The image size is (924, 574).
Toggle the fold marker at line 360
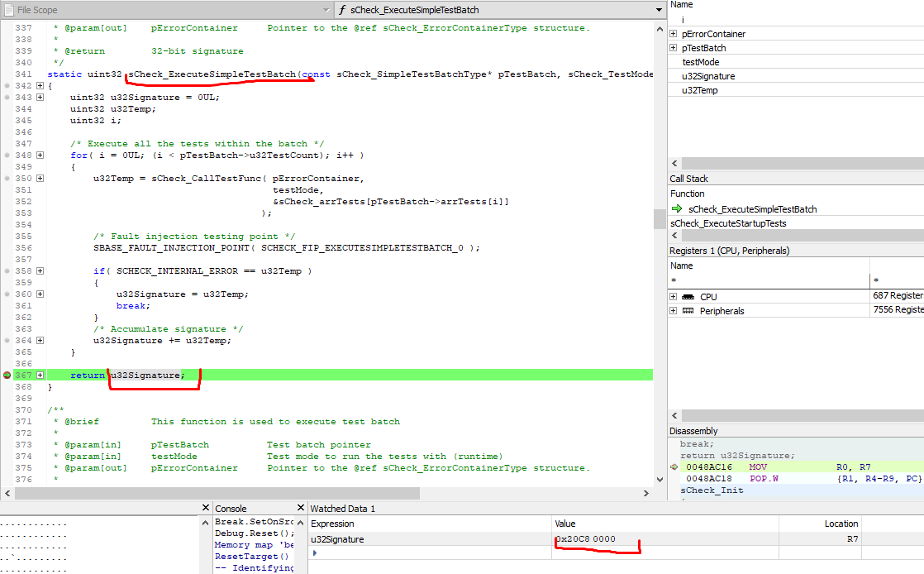point(40,294)
